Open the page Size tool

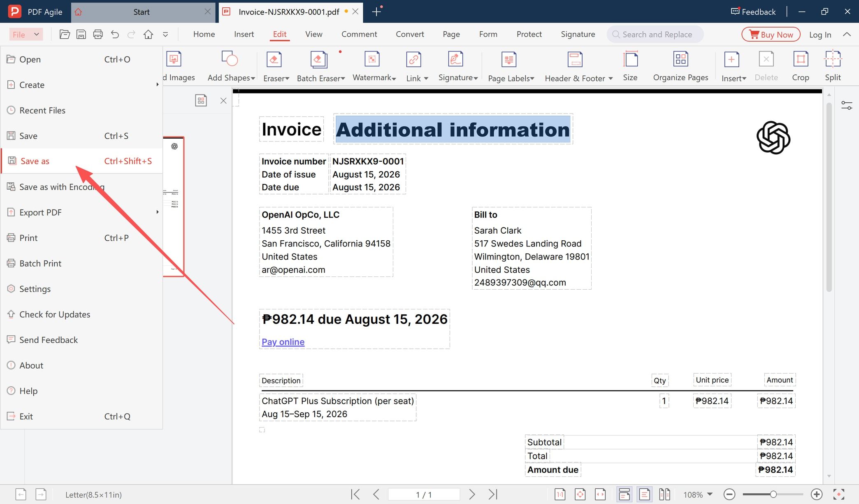point(630,66)
